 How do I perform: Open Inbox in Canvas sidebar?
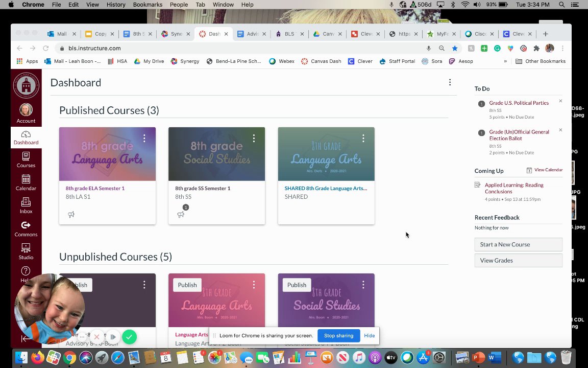tap(26, 205)
